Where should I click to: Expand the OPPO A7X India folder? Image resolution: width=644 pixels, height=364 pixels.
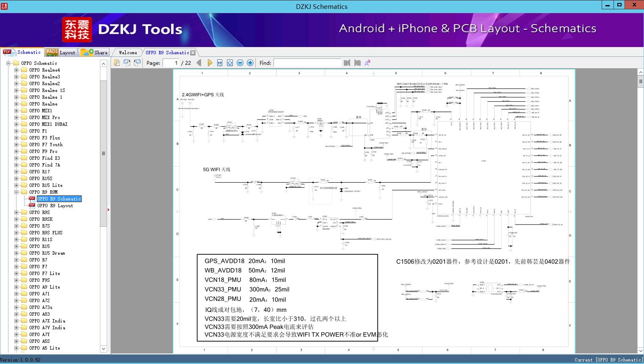coord(16,321)
